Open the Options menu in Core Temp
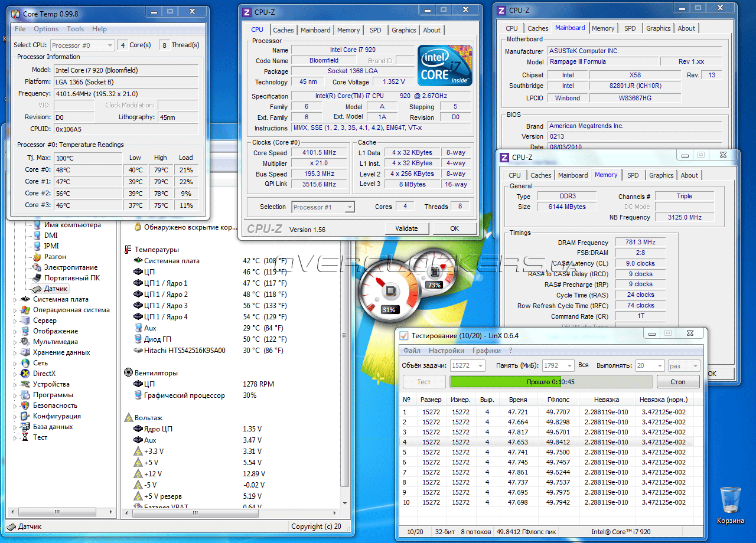The height and width of the screenshot is (543, 756). tap(46, 29)
